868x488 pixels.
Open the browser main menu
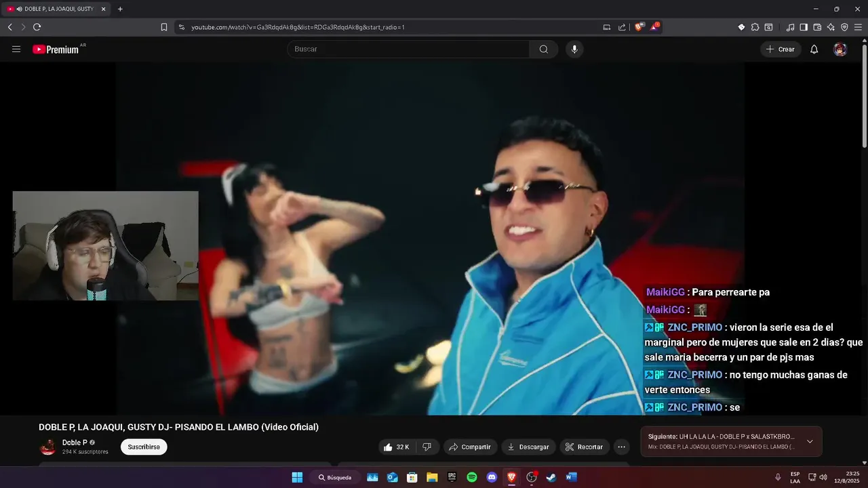coord(859,27)
